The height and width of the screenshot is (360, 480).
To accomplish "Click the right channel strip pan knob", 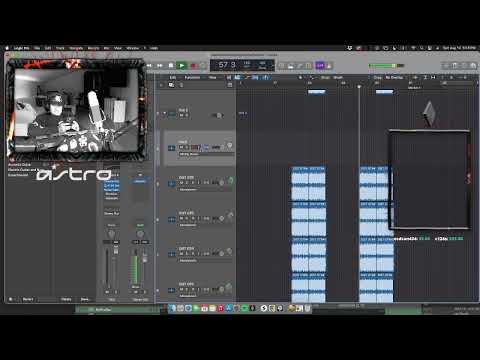I will point(140,234).
